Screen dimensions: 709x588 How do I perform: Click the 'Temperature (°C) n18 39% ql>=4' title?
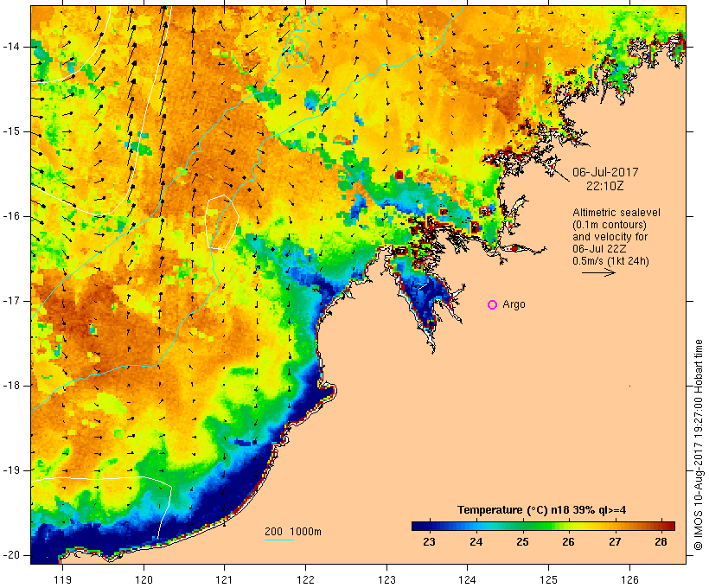542,510
